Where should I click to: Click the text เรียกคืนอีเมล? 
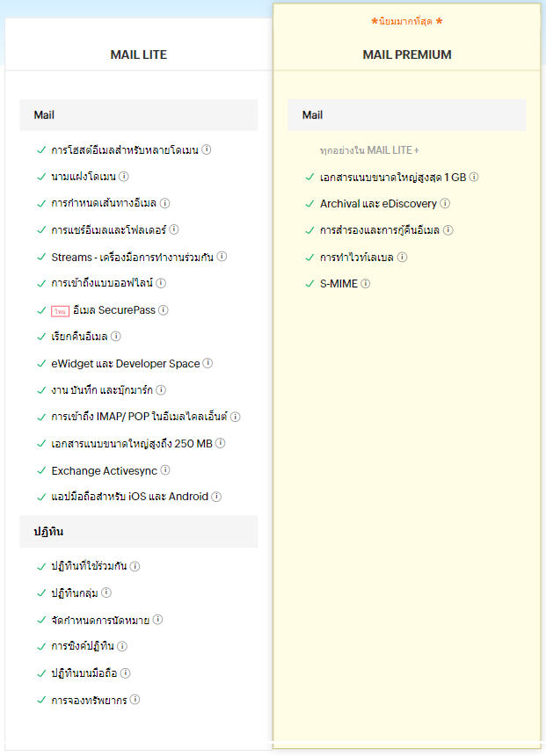tap(80, 337)
